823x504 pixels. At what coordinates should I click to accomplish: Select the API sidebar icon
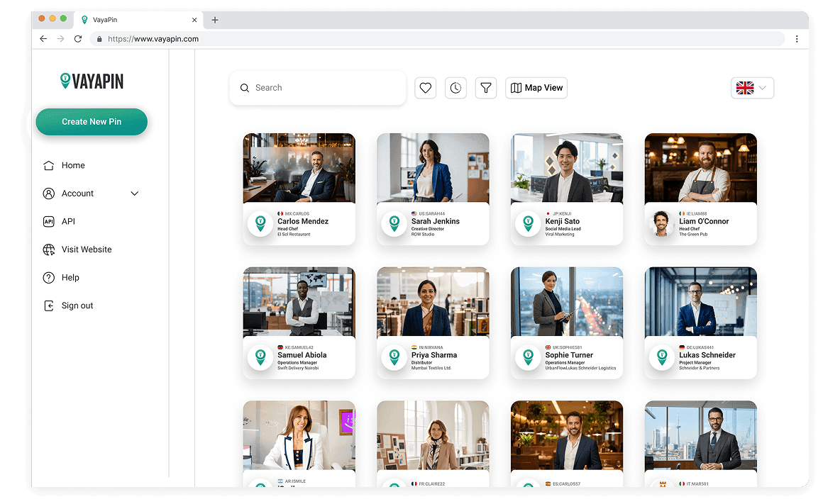click(48, 221)
